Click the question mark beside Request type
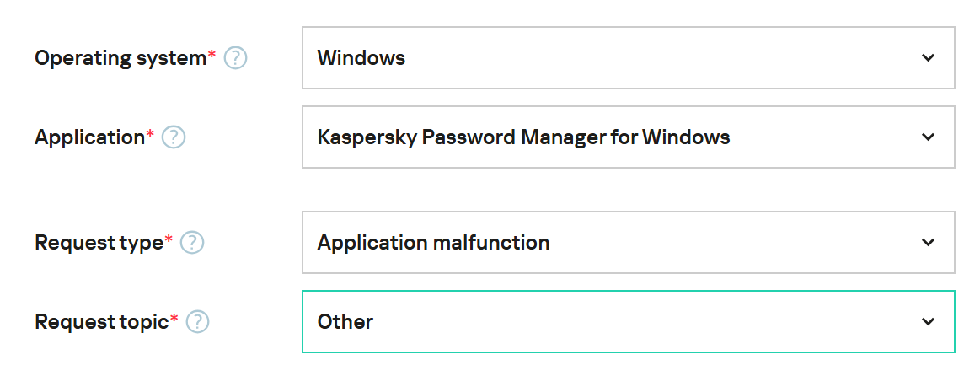 pos(192,243)
